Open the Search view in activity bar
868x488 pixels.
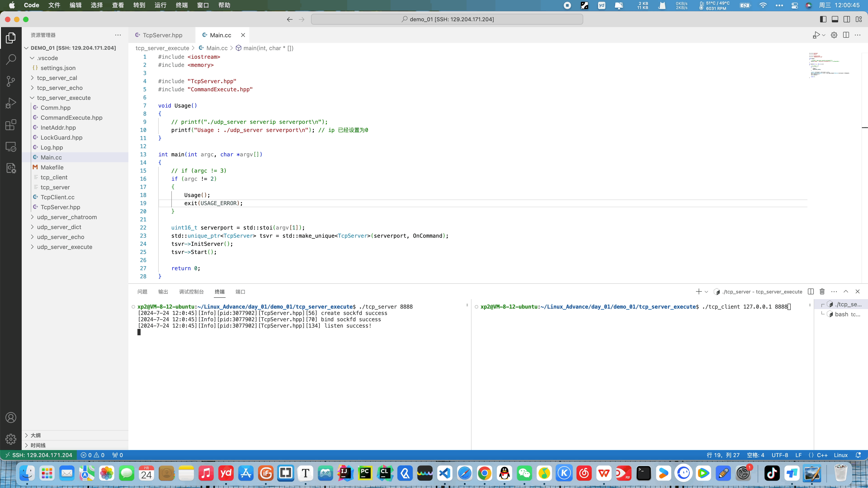[11, 60]
